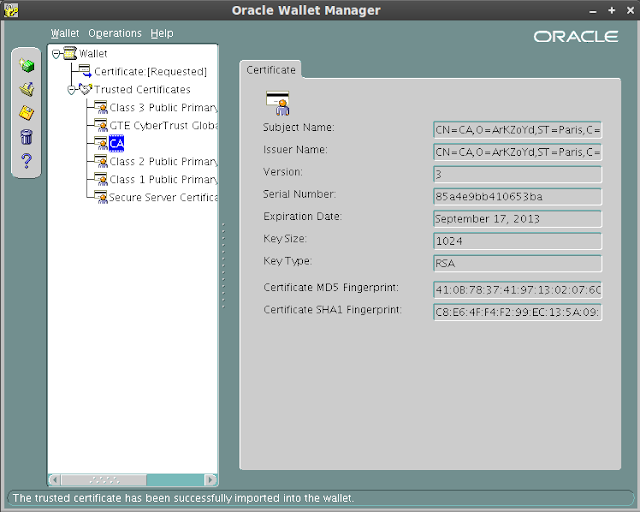Click the 'Certificate SHA1 Fingerprint:' label
640x512 pixels.
tap(332, 310)
